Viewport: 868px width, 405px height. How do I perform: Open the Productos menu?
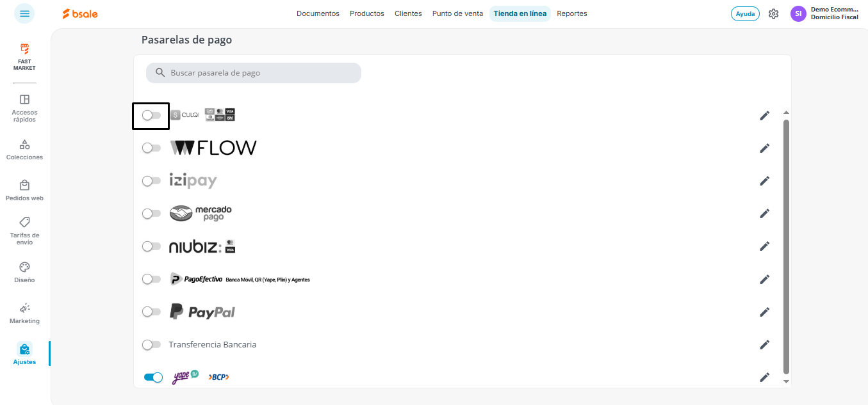367,13
